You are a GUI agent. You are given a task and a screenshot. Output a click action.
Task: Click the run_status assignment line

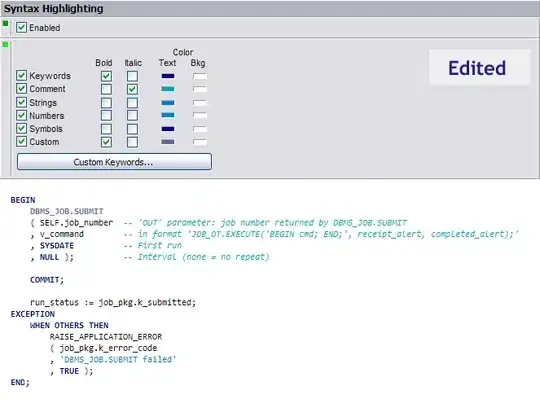click(x=113, y=302)
